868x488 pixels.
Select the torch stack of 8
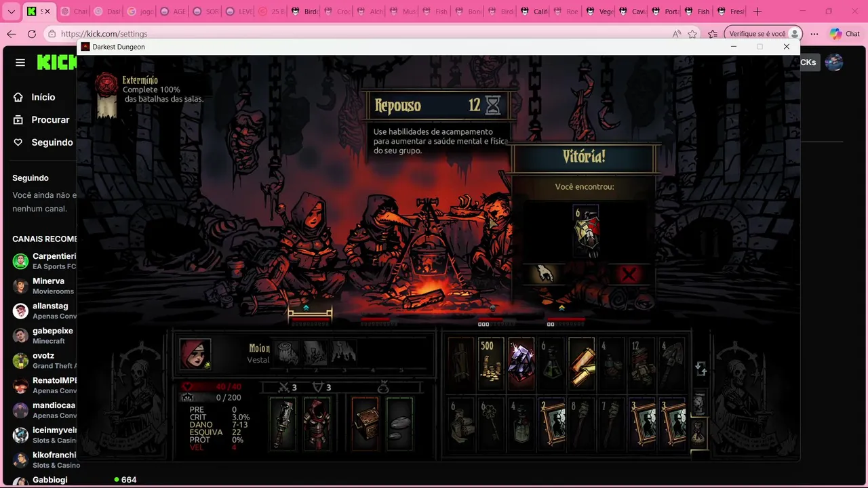tap(582, 422)
